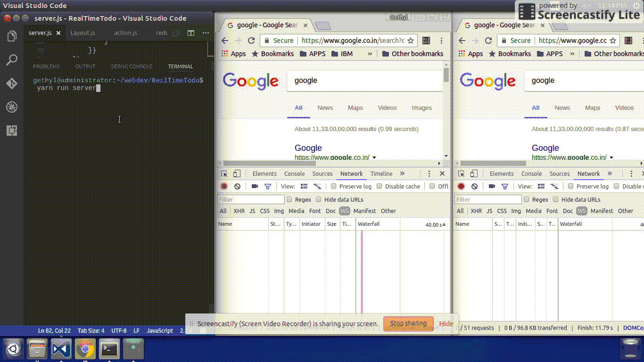
Task: Open the Explorer view in VS Code
Action: [x=12, y=36]
